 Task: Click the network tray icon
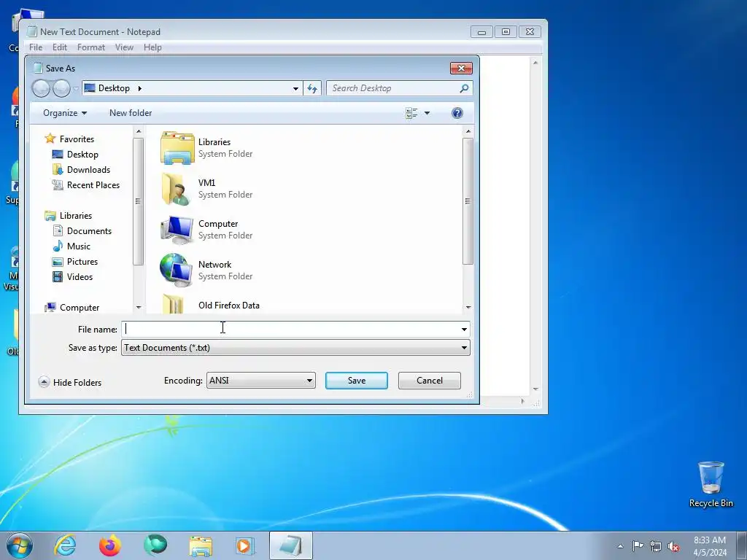coord(656,546)
